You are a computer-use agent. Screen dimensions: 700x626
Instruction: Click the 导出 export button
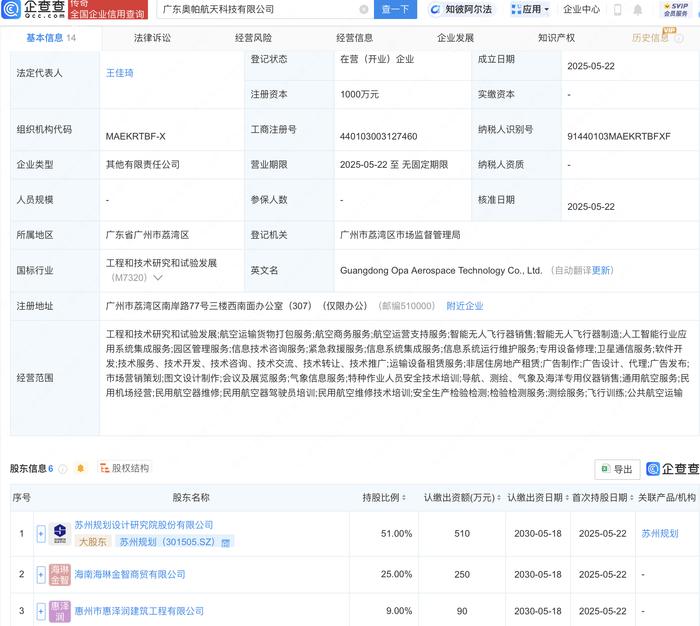617,469
